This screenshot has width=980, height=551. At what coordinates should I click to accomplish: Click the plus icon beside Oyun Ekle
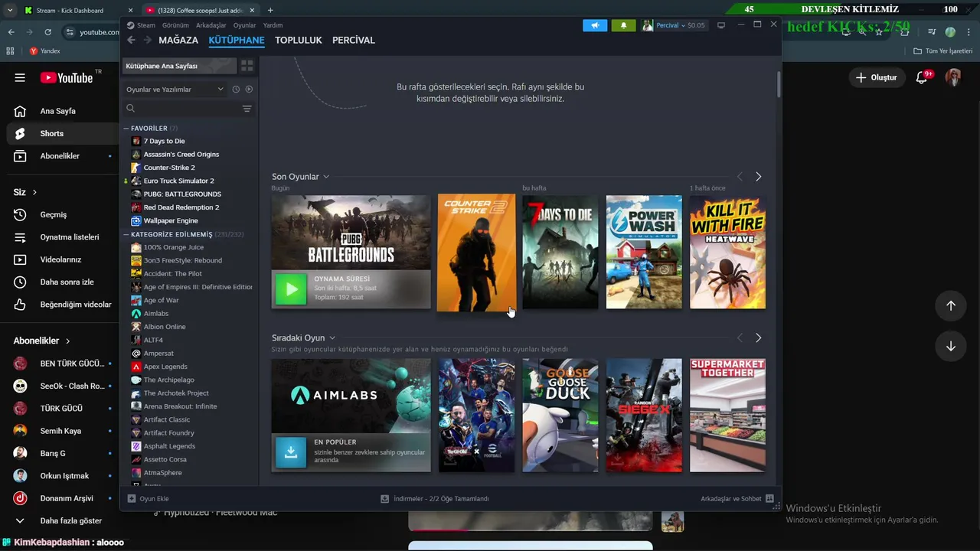132,498
